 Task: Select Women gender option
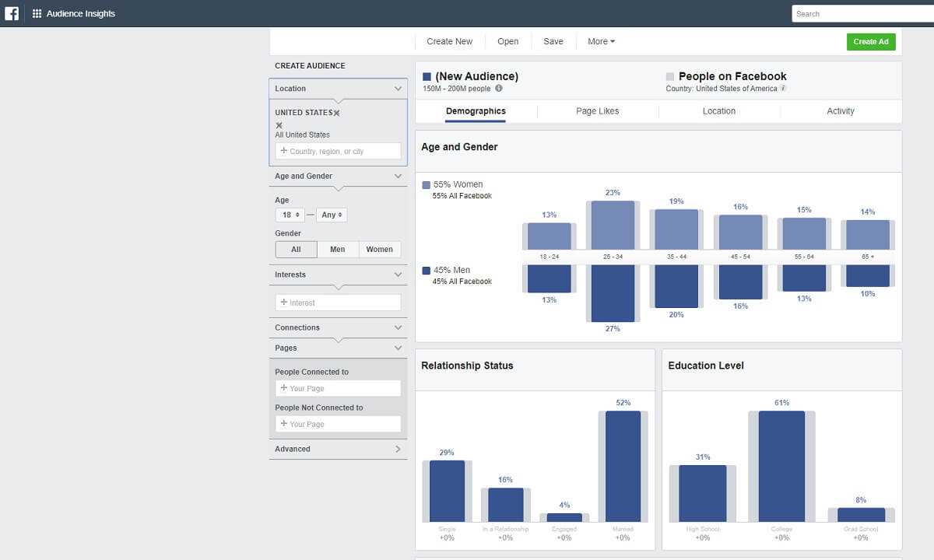pos(380,250)
